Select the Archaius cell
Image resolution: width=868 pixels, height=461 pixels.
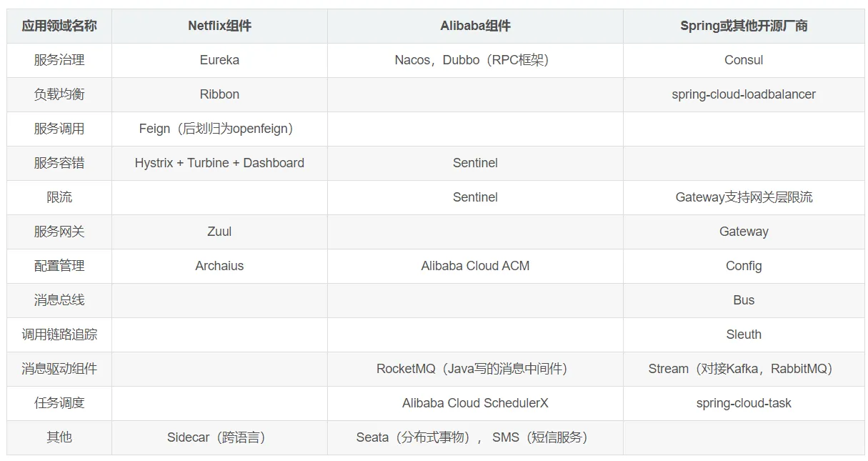click(219, 266)
